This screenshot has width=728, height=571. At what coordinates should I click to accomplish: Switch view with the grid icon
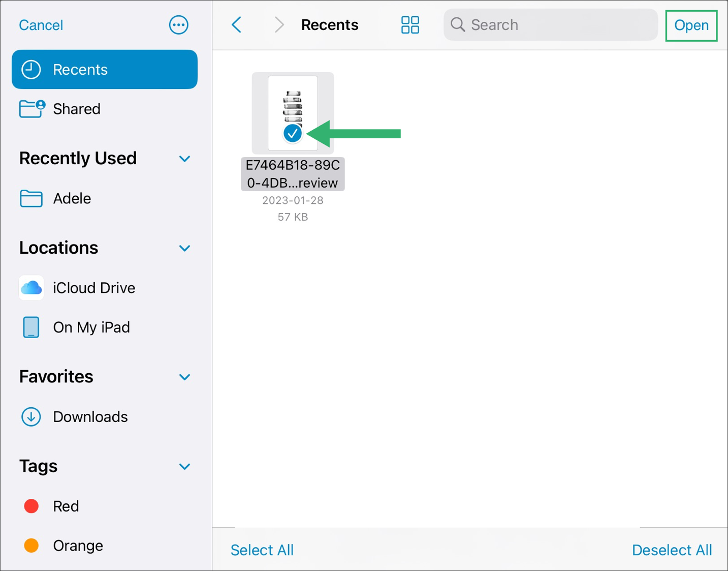(410, 24)
